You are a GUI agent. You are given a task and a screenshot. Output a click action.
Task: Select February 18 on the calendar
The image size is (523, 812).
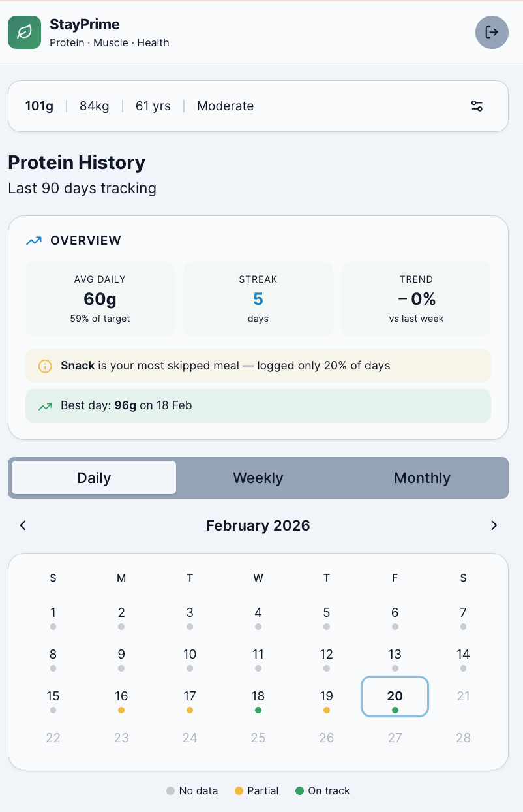coord(258,696)
